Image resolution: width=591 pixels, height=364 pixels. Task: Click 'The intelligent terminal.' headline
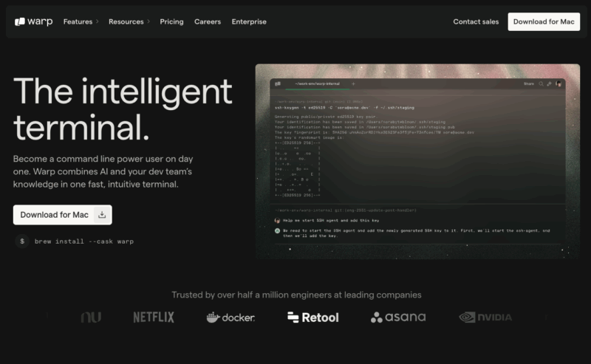pyautogui.click(x=123, y=109)
